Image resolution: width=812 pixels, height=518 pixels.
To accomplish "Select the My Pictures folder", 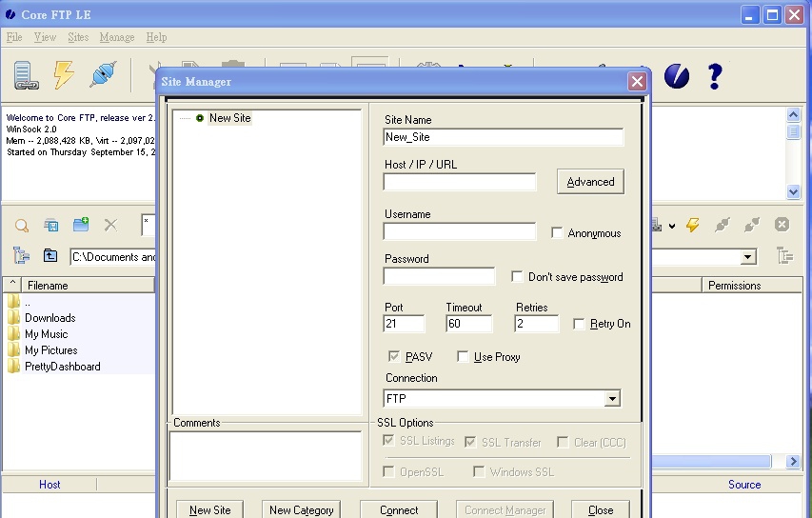I will [50, 350].
